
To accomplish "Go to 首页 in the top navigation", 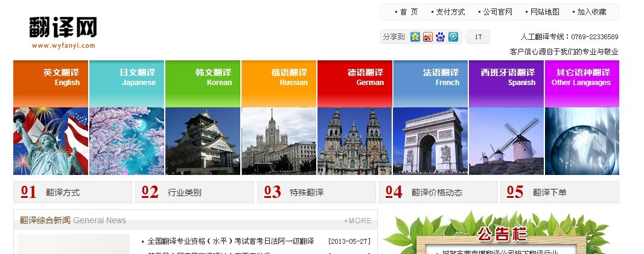I will coord(408,12).
